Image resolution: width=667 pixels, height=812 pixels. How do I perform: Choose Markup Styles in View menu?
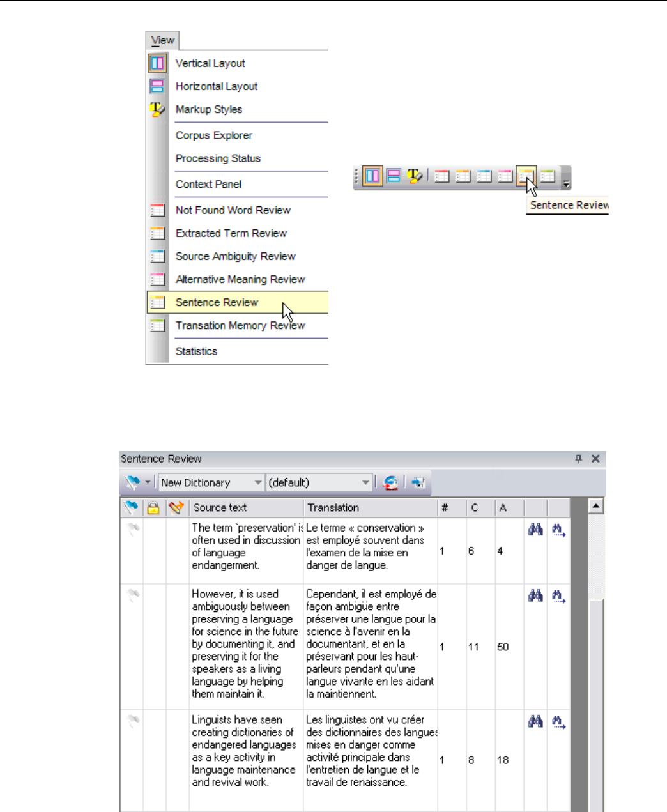point(238,109)
